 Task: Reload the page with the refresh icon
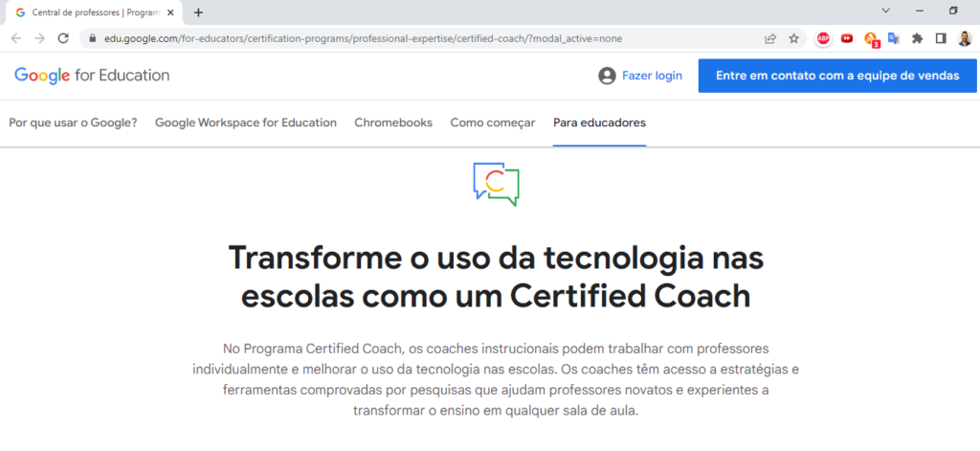tap(63, 38)
